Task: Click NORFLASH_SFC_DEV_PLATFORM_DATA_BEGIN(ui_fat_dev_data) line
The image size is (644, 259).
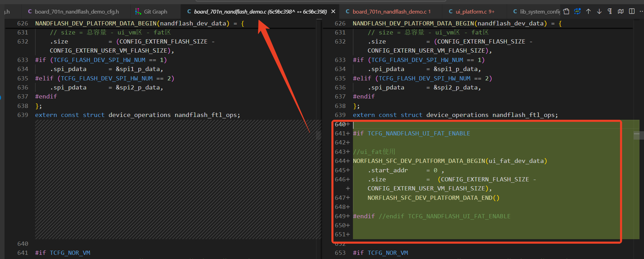Action: [450, 161]
